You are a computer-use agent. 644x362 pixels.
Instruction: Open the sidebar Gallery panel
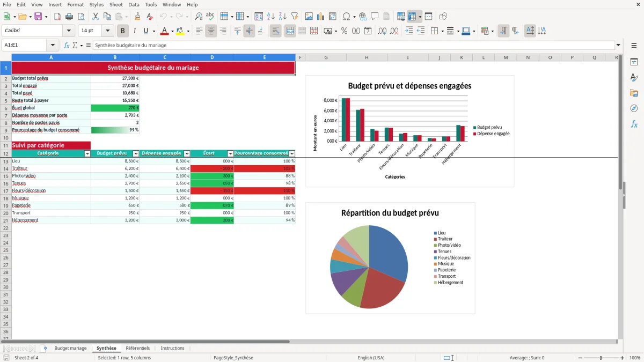coord(634,93)
